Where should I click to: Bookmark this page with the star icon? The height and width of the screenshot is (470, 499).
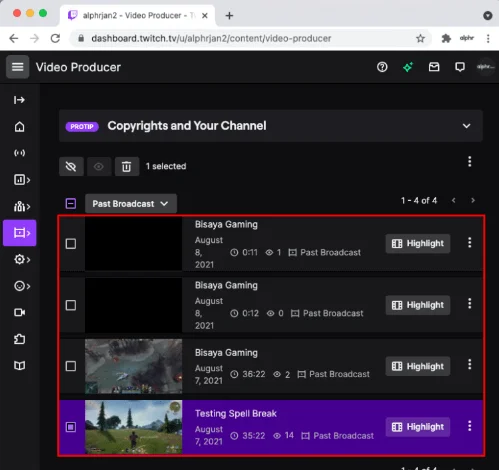[x=420, y=38]
